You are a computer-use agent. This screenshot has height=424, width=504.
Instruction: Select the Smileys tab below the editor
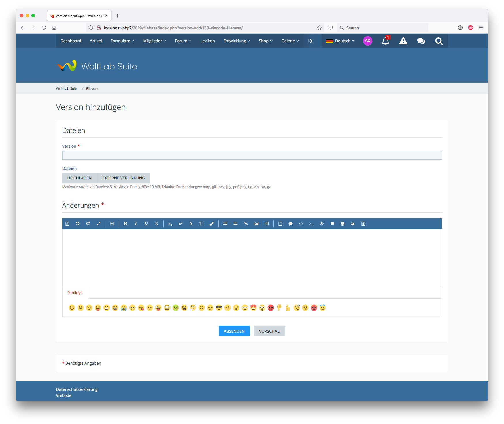[x=75, y=293]
